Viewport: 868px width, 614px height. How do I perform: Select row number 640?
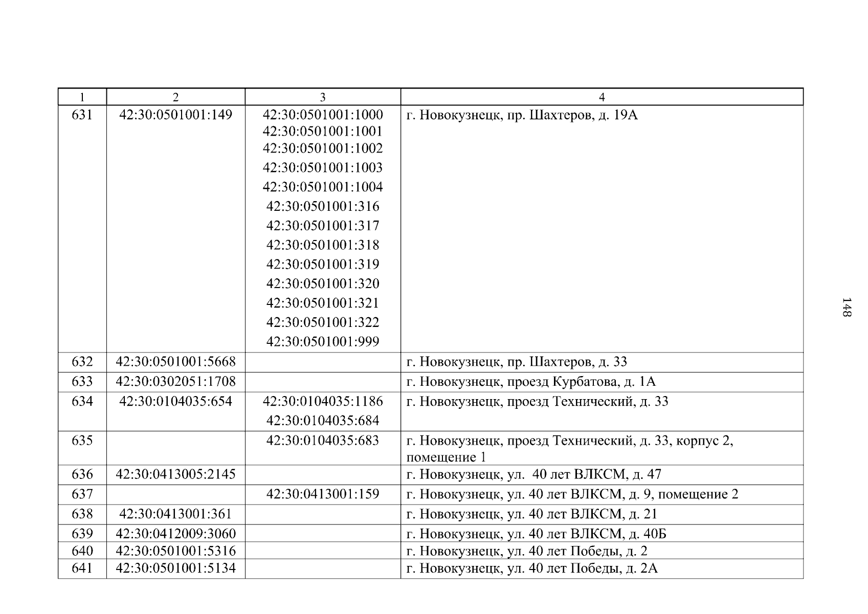[82, 551]
